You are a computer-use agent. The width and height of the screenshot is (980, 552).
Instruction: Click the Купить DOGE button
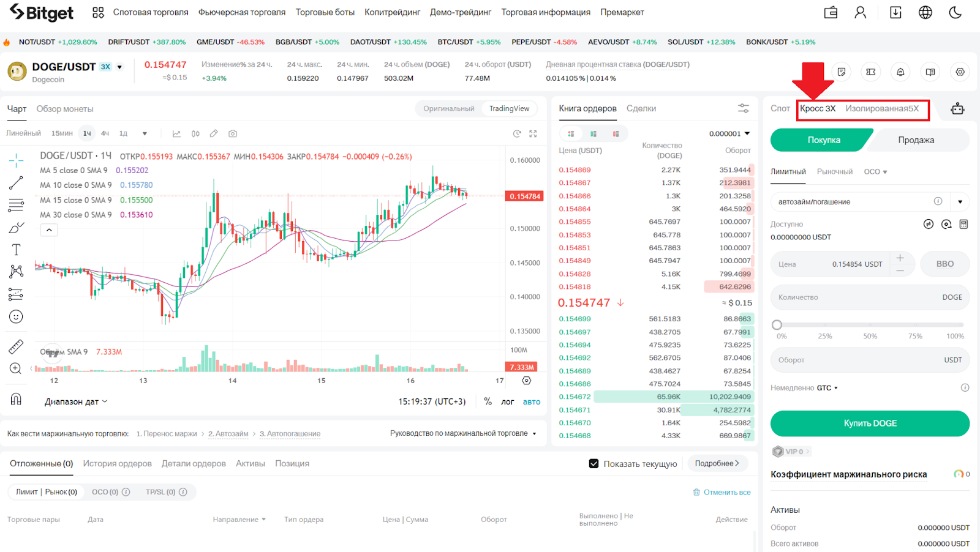pos(870,423)
